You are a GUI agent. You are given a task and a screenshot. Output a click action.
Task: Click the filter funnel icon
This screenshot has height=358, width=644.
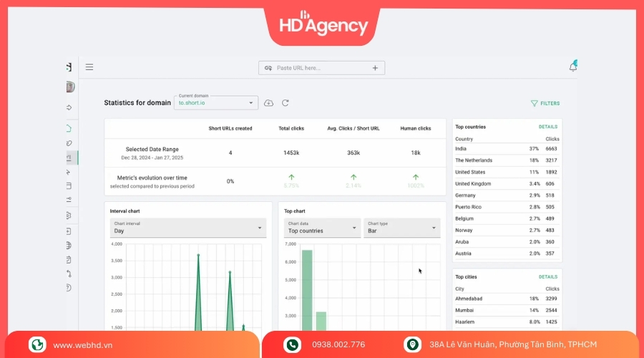534,103
